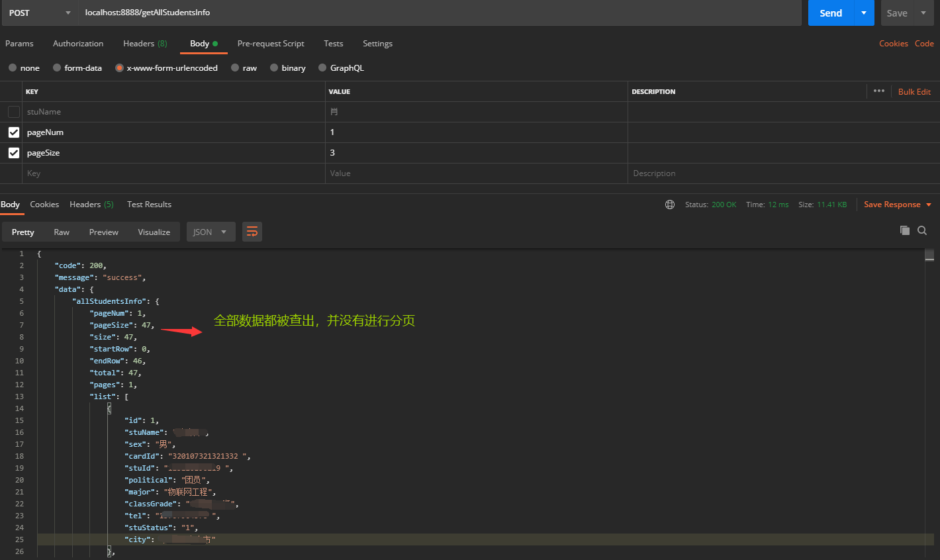Click the stuName key cell

175,112
